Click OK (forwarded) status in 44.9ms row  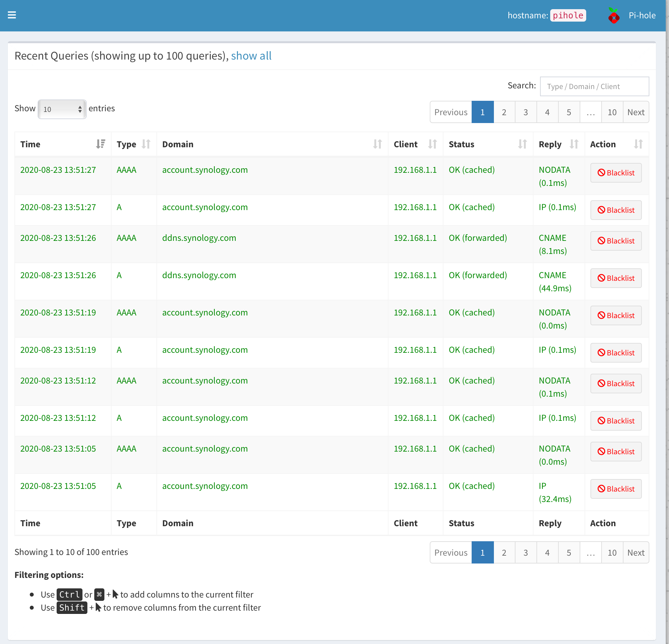pyautogui.click(x=478, y=275)
